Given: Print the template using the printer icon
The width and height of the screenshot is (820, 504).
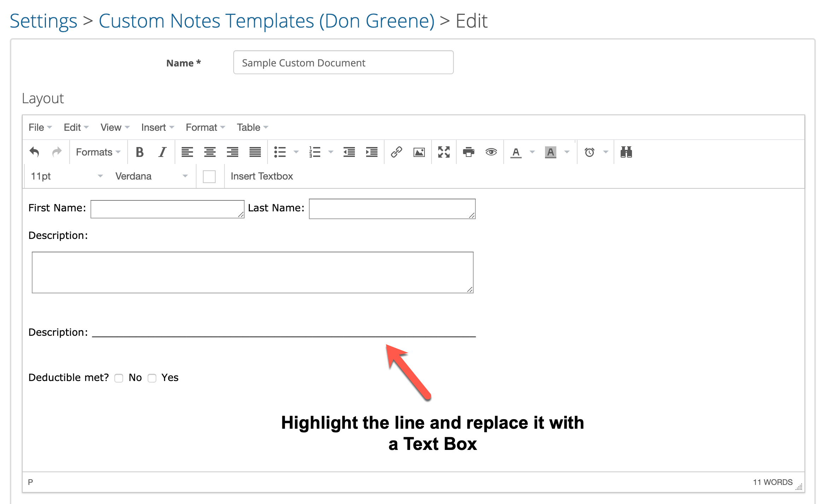Looking at the screenshot, I should click(468, 152).
